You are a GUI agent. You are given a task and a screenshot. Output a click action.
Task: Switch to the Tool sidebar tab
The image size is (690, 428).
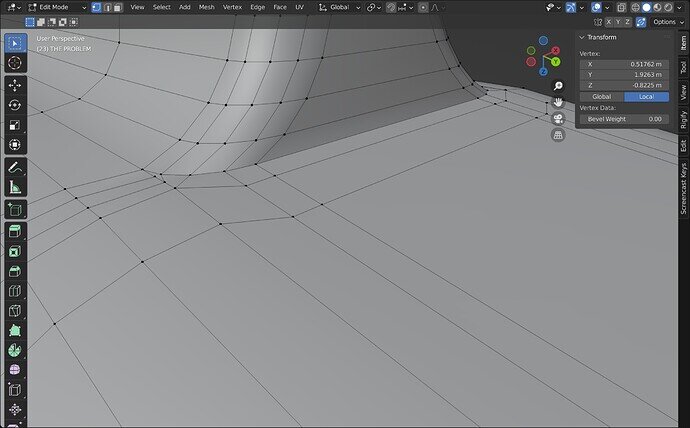coord(683,67)
